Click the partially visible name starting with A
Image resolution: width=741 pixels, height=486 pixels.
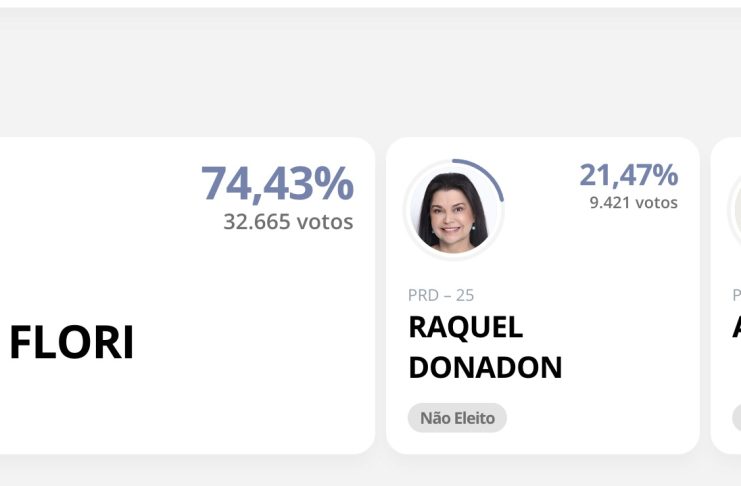(x=736, y=327)
